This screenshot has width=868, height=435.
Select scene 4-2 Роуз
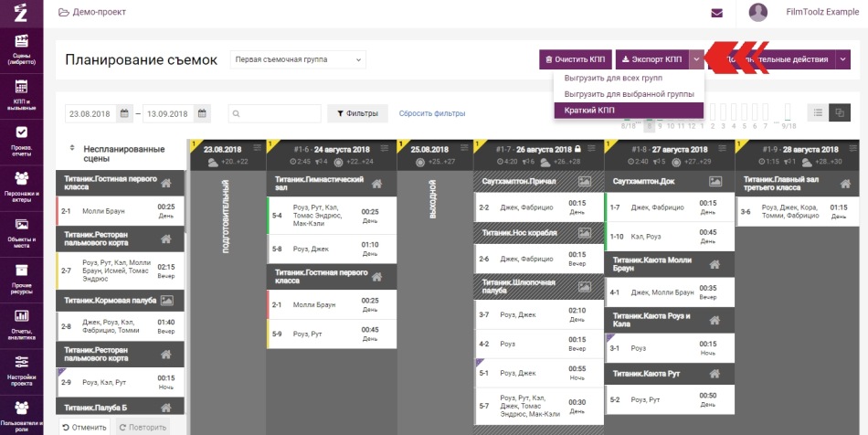point(539,344)
